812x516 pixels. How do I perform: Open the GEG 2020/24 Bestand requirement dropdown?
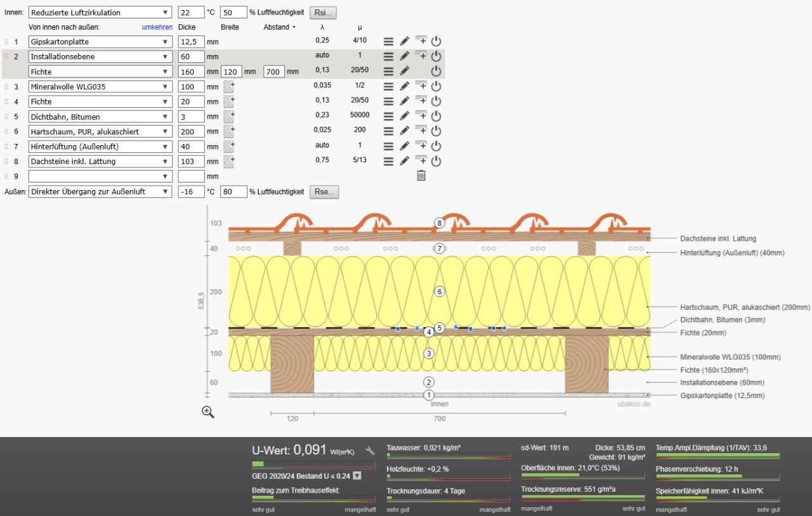[357, 476]
